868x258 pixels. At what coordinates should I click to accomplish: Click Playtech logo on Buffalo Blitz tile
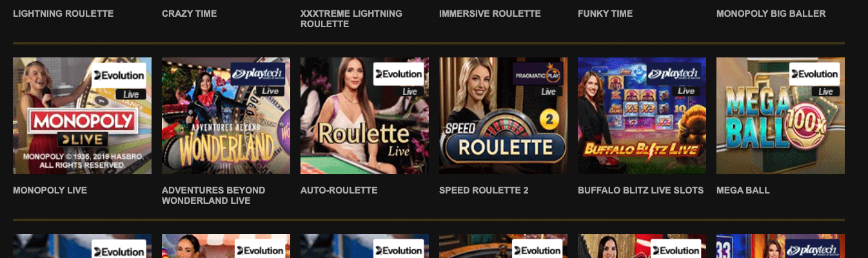tap(674, 74)
